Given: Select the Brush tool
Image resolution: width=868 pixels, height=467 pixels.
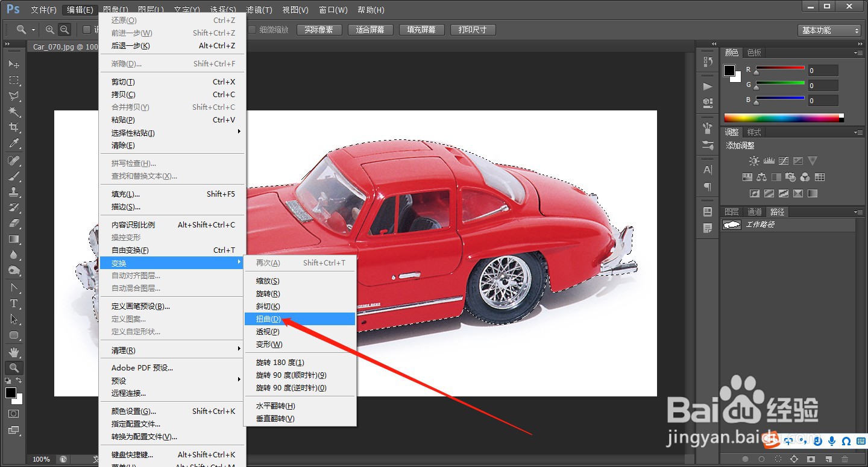Looking at the screenshot, I should tap(14, 176).
